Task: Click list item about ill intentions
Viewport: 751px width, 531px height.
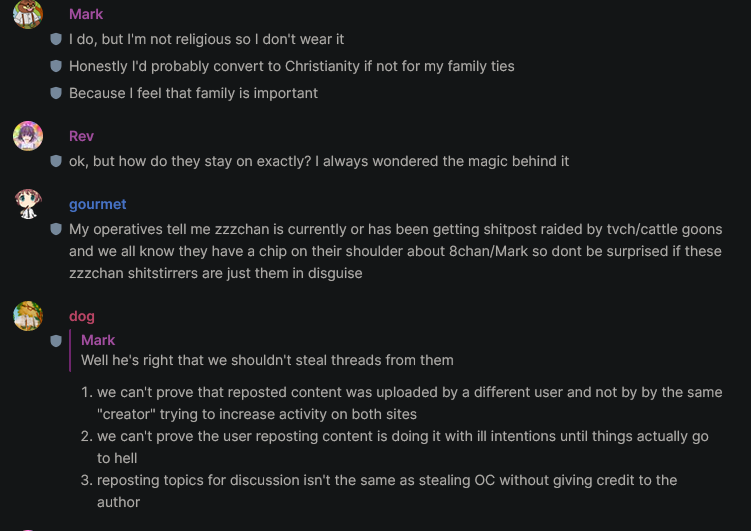Action: pos(395,447)
